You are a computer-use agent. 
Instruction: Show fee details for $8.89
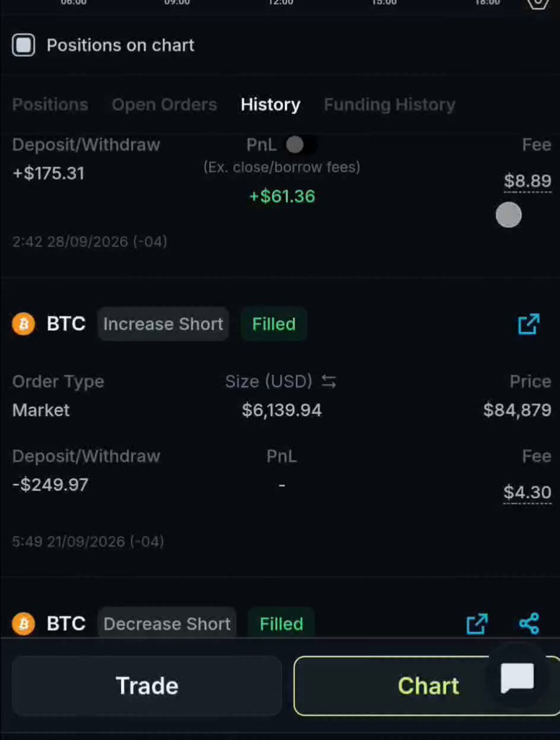527,181
